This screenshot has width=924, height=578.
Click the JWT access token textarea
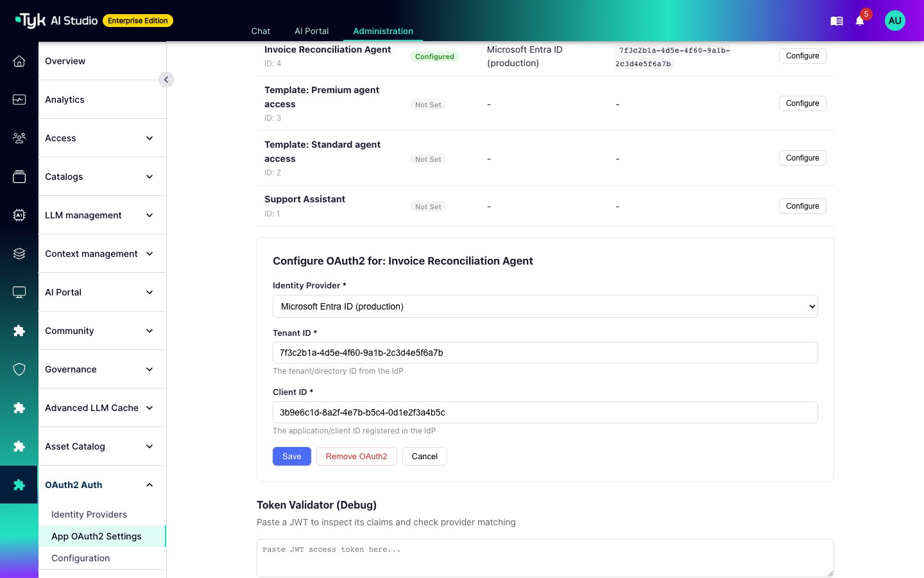[545, 558]
